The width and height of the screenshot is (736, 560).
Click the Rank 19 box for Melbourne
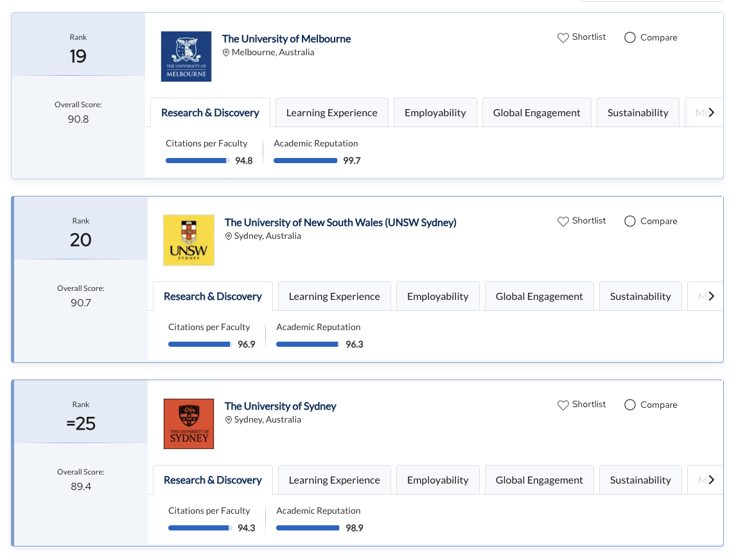point(78,49)
